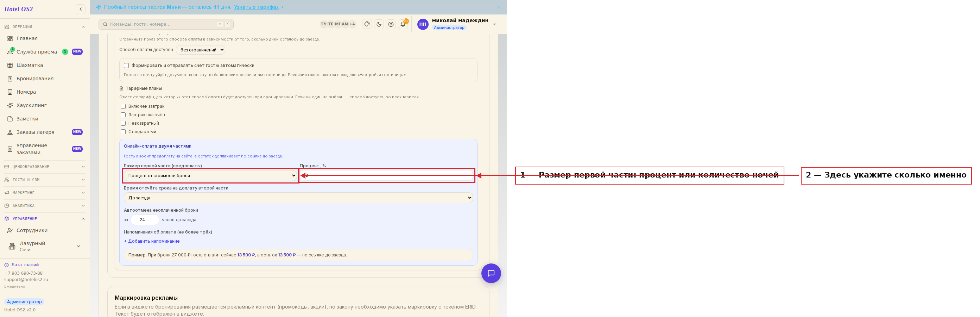Viewport: 980px width, 317px height.
Task: Open the theme palette icon in header
Action: (x=367, y=24)
